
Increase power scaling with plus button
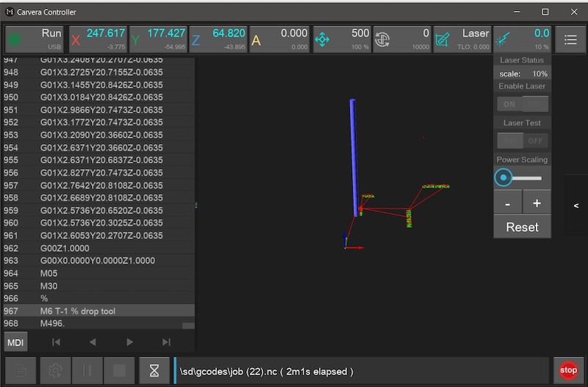pos(537,203)
